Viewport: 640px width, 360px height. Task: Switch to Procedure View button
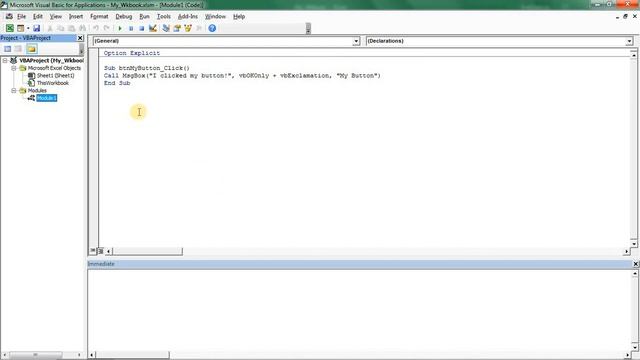93,251
